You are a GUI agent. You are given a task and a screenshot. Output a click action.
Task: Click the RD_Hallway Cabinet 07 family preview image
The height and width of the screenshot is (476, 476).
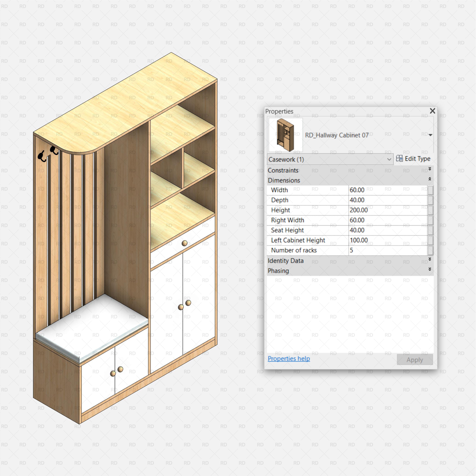pos(286,135)
